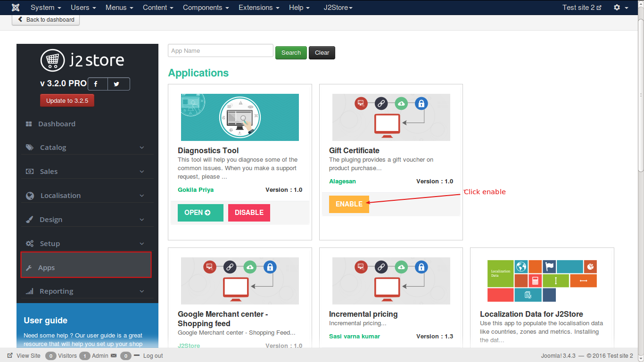Click Sasi varna kumar author name
The height and width of the screenshot is (362, 644).
(355, 337)
